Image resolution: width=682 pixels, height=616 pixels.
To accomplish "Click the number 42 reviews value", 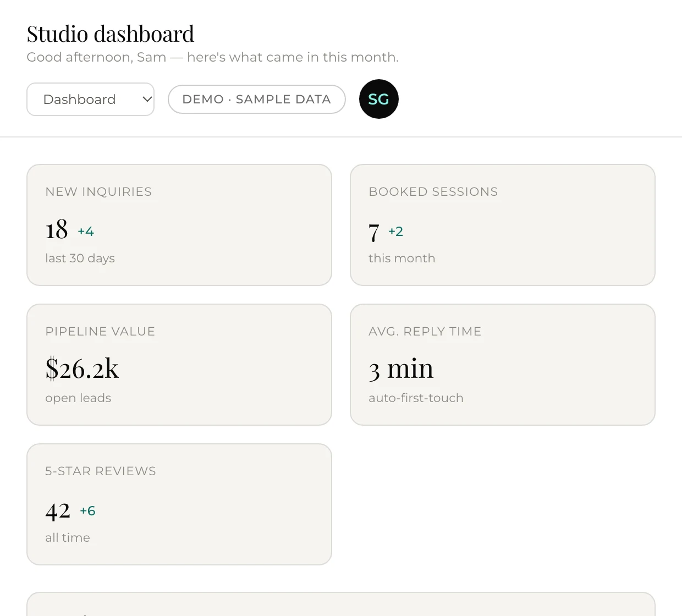I will pyautogui.click(x=58, y=511).
